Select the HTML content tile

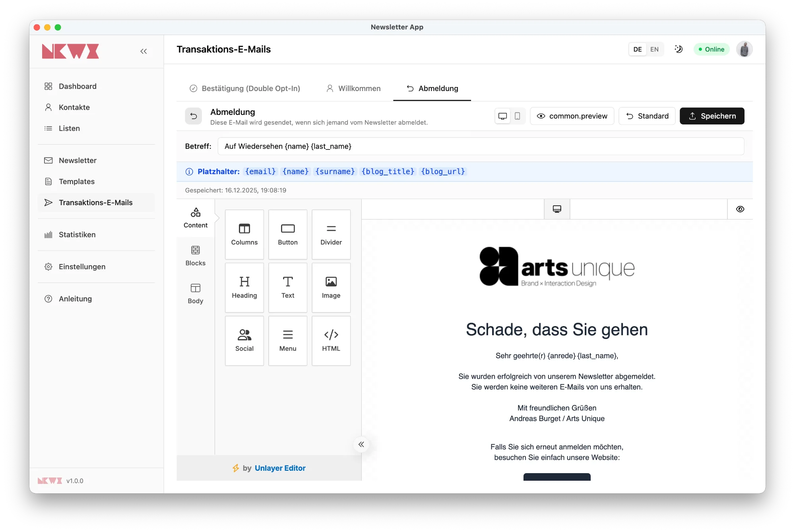(x=331, y=340)
